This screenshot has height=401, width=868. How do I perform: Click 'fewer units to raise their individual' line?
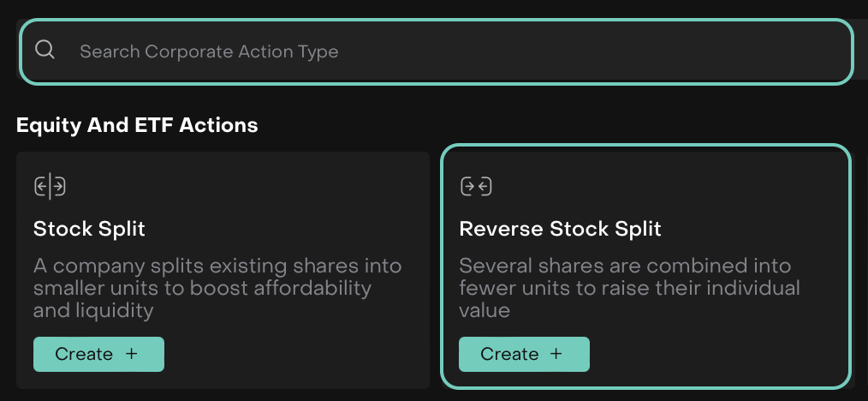coord(629,288)
